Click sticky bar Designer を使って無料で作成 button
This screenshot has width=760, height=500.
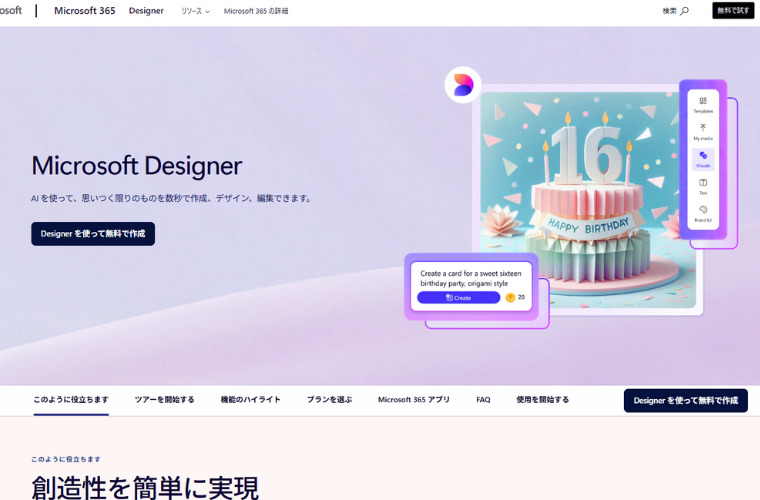tap(685, 401)
